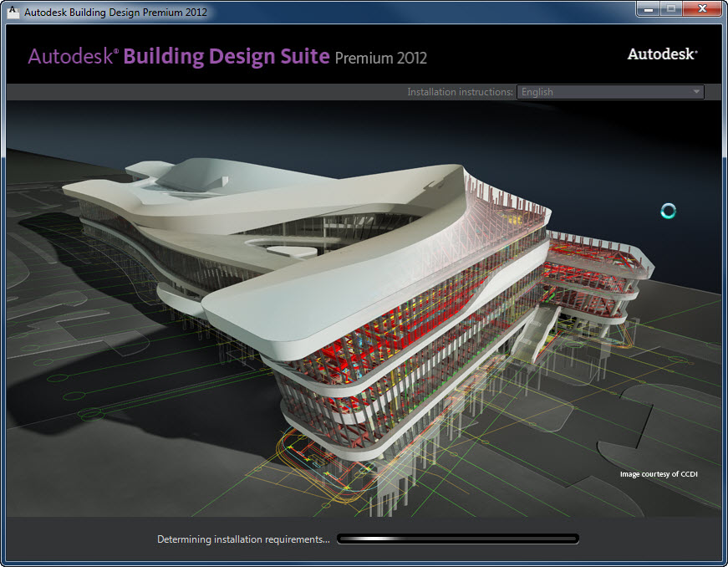Click the 'Building Design Suite' purple heading

227,57
